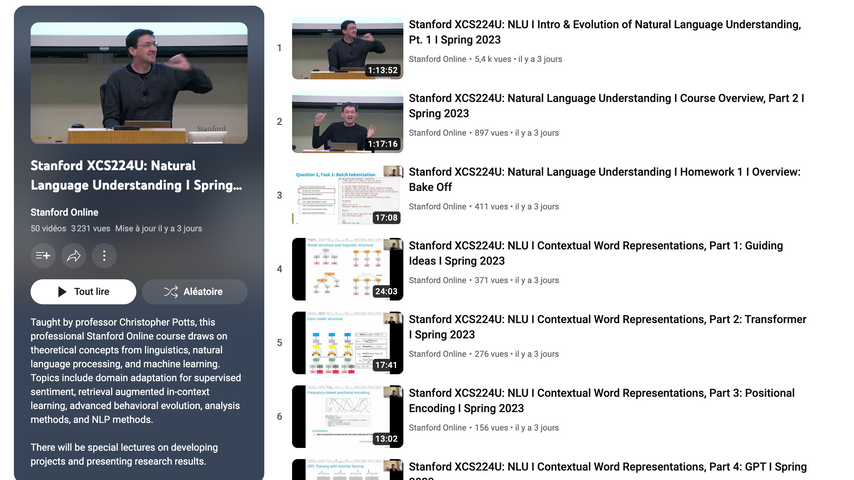Open the playlist title Stanford XCS224U Natural Language Understanding
This screenshot has height=480, width=854.
click(x=136, y=175)
